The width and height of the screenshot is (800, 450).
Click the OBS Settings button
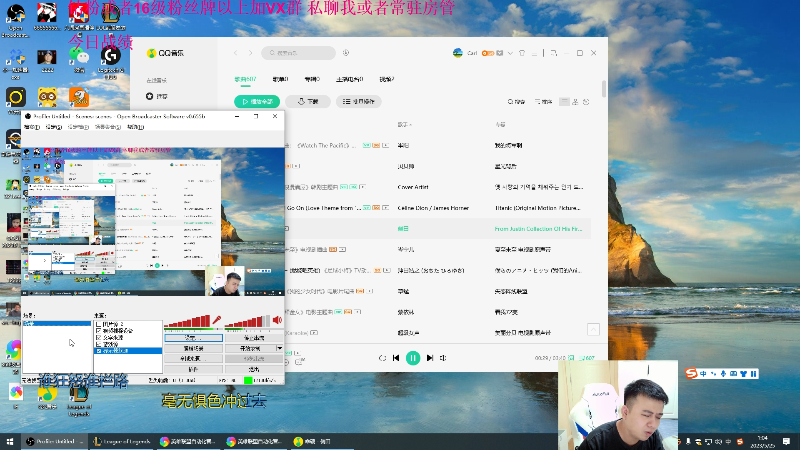tap(193, 338)
